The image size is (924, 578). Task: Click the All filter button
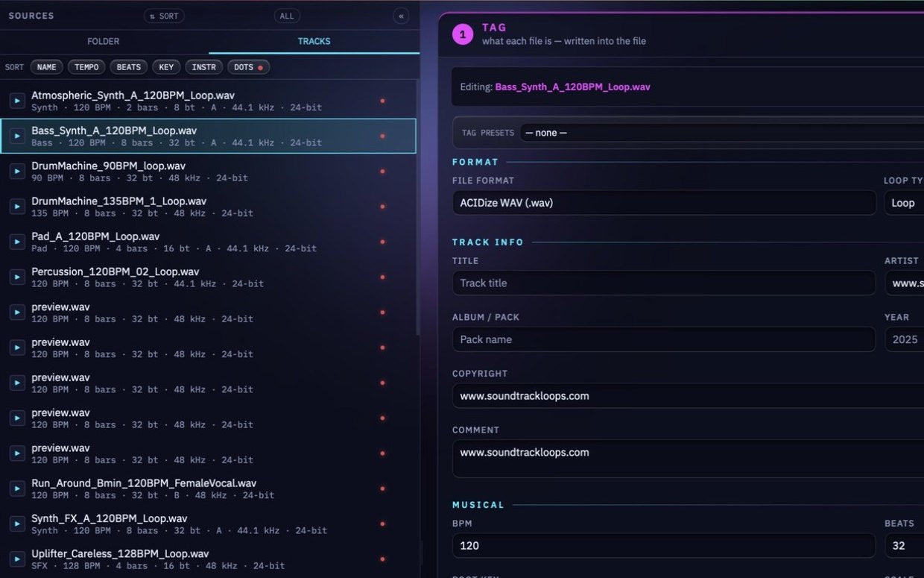[287, 16]
